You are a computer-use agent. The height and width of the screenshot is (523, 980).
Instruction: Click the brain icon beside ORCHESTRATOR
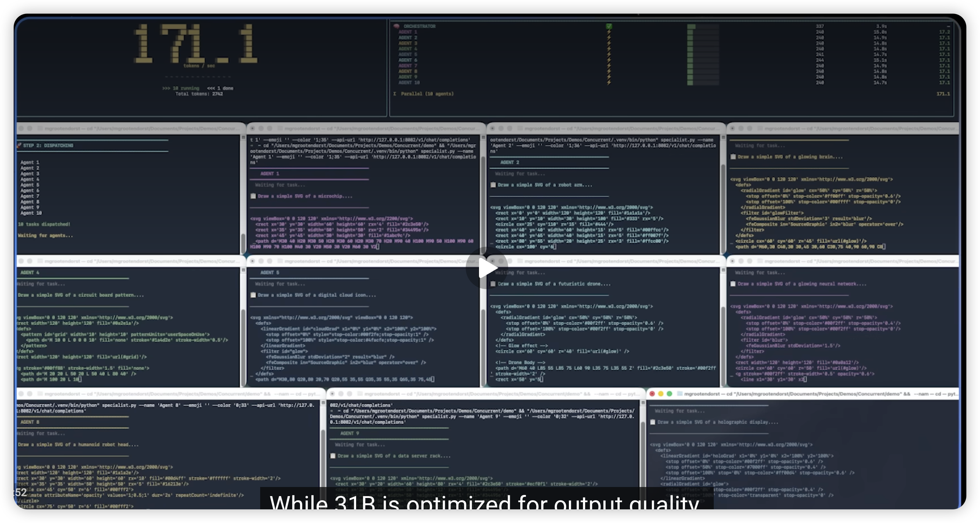pos(396,26)
